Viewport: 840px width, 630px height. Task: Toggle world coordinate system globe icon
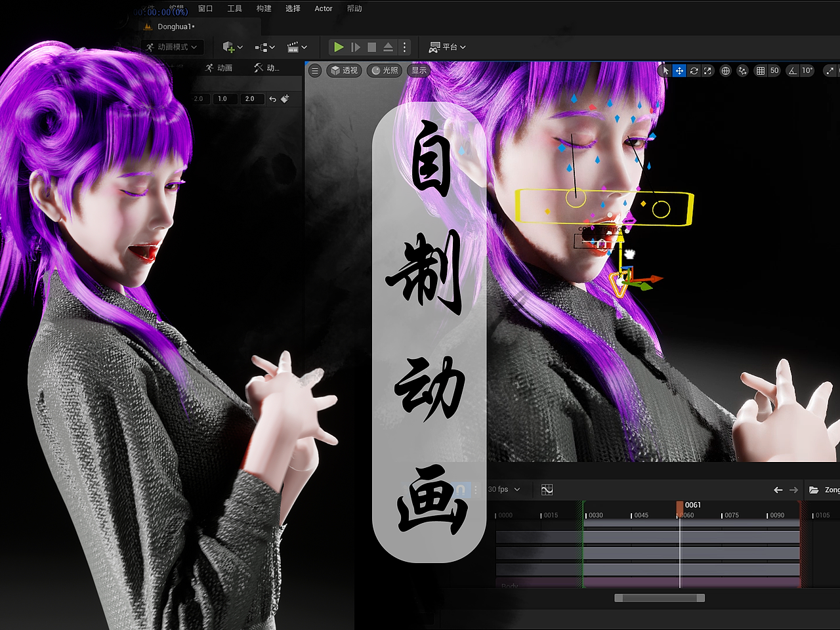point(726,70)
